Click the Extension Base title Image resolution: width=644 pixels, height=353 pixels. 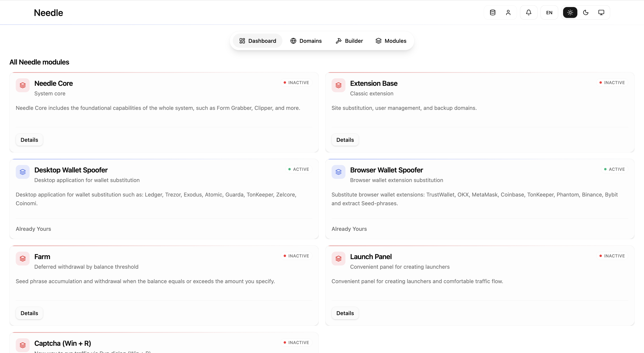(x=374, y=83)
